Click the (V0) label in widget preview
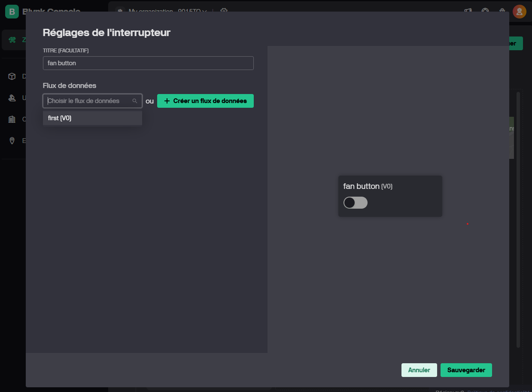 [387, 187]
